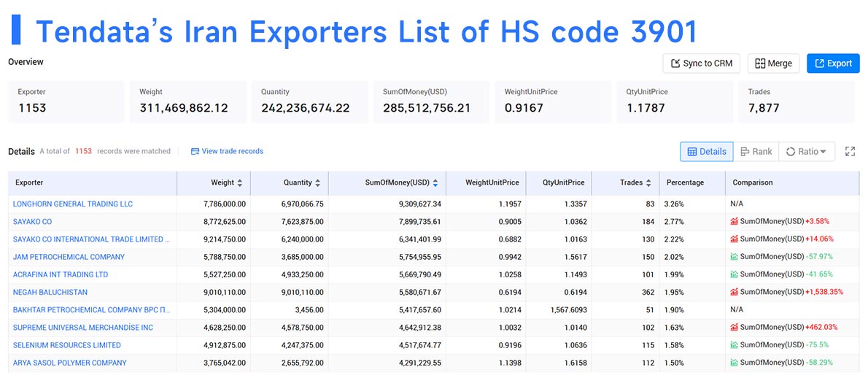Export the exporters list
The image size is (868, 378).
pos(833,63)
